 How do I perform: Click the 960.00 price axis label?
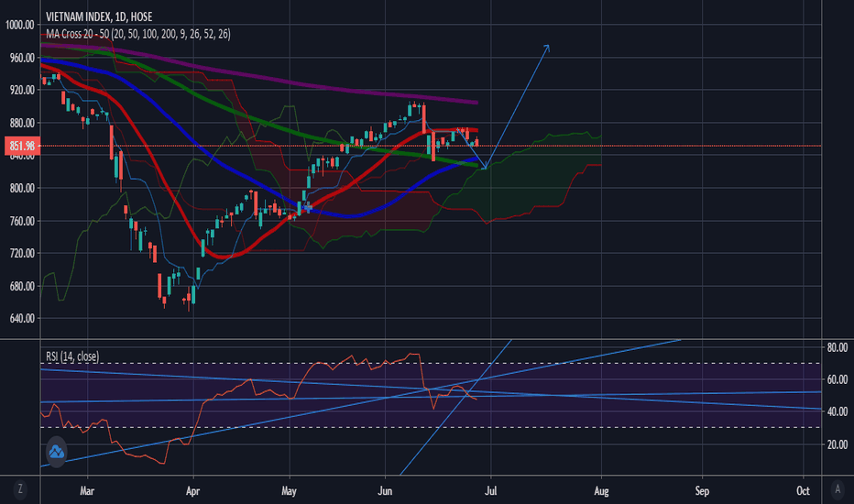tap(22, 58)
